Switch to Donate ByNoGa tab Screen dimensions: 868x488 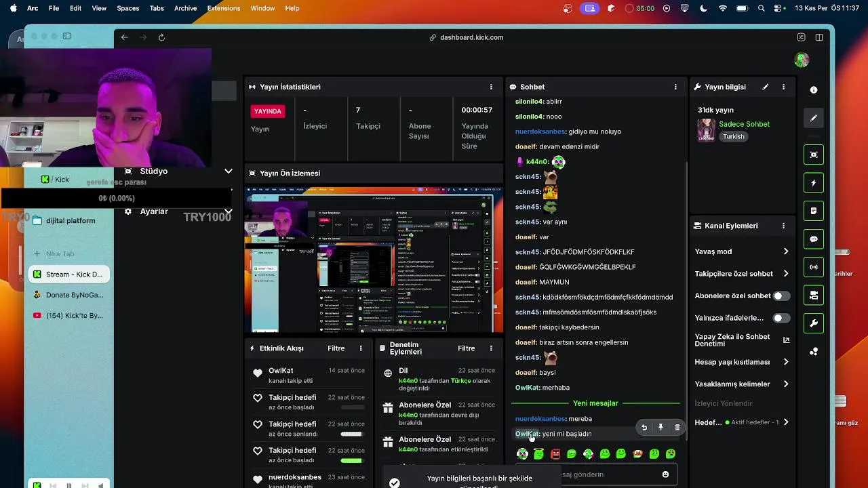point(68,295)
